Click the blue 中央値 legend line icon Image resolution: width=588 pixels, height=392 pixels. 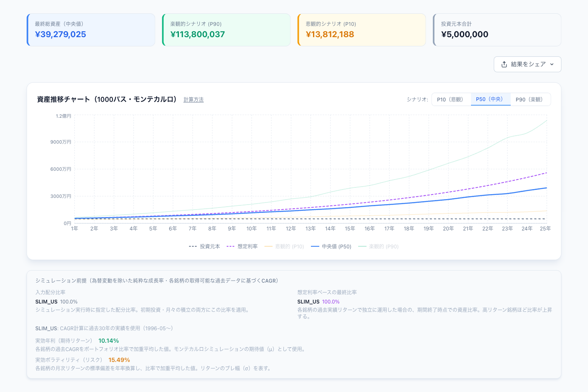point(315,247)
